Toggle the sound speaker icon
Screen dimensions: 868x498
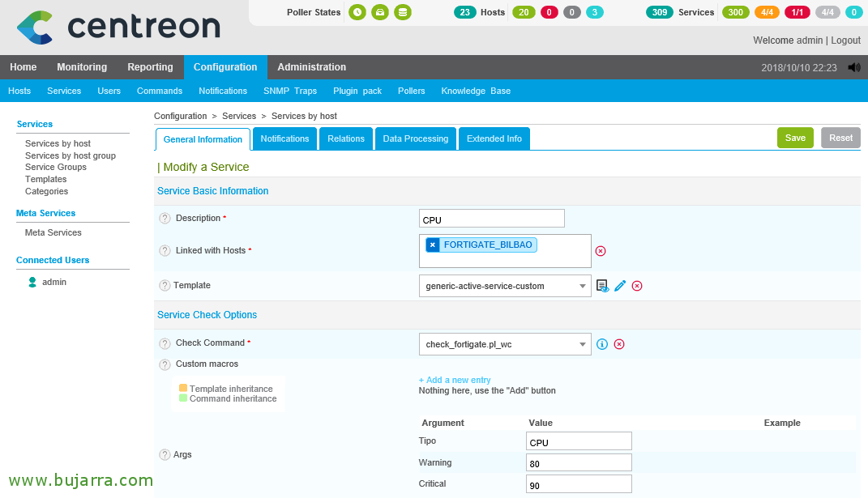(855, 67)
